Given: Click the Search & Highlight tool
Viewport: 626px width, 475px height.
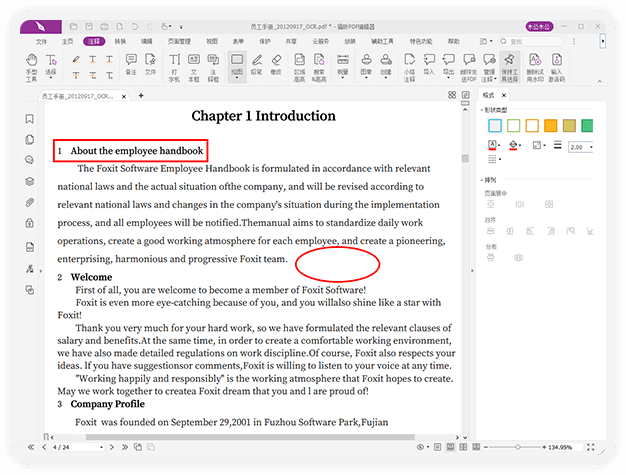Looking at the screenshot, I should pos(319,67).
